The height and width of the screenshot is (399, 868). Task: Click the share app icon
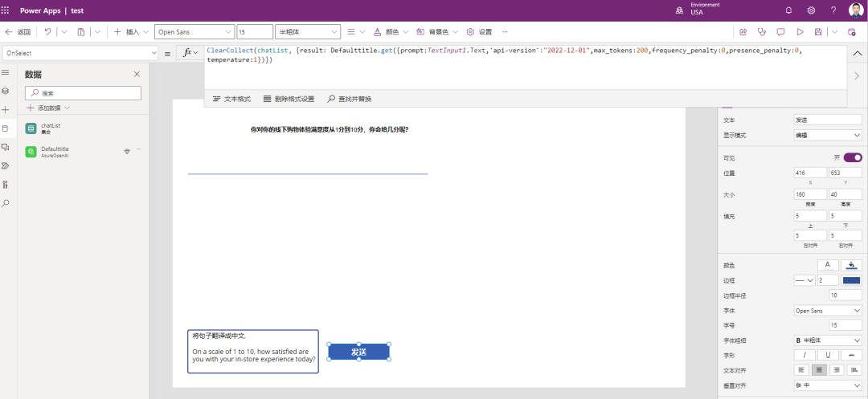click(x=743, y=32)
